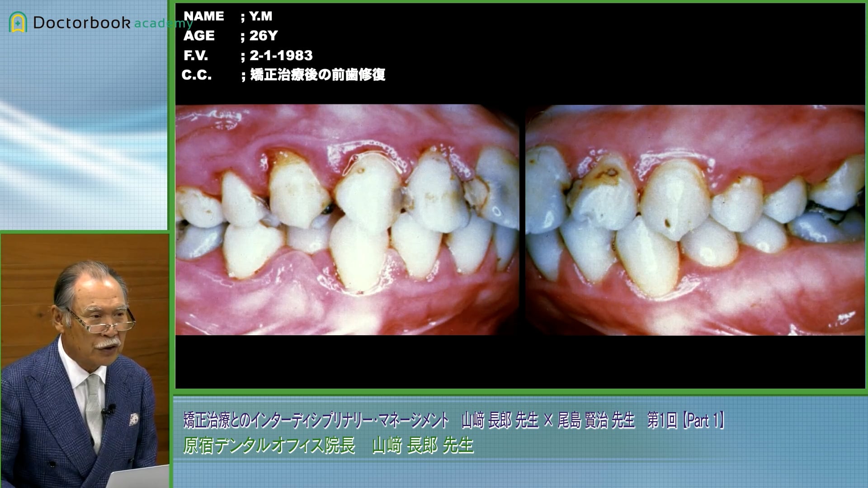The image size is (868, 488).
Task: Click the Doctorbook academy logo icon
Action: tap(18, 22)
